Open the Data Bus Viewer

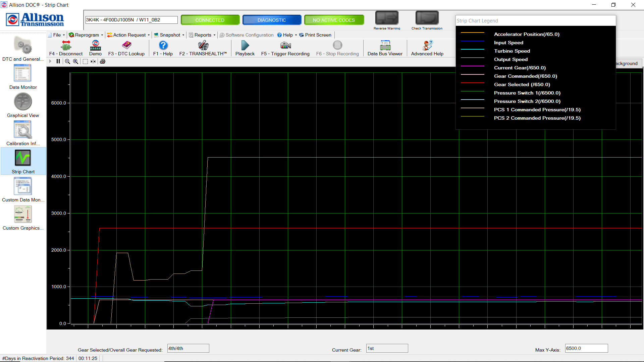pos(385,48)
